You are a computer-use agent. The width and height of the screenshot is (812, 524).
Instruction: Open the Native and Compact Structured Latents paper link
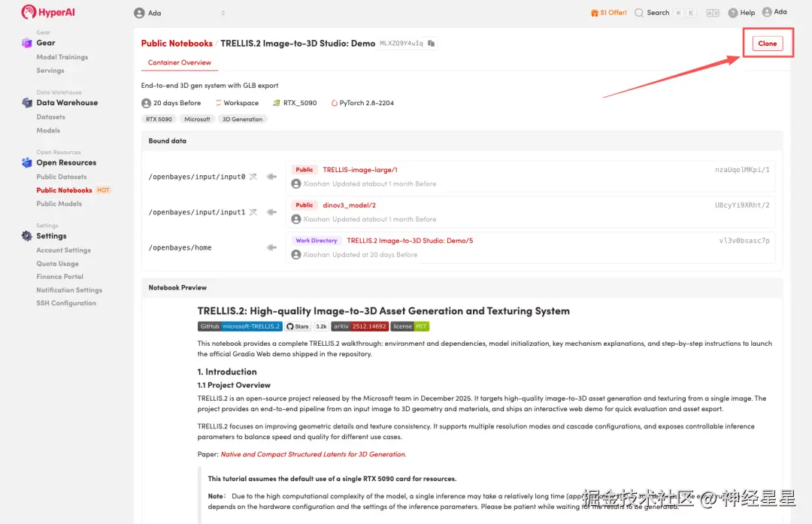click(x=314, y=455)
